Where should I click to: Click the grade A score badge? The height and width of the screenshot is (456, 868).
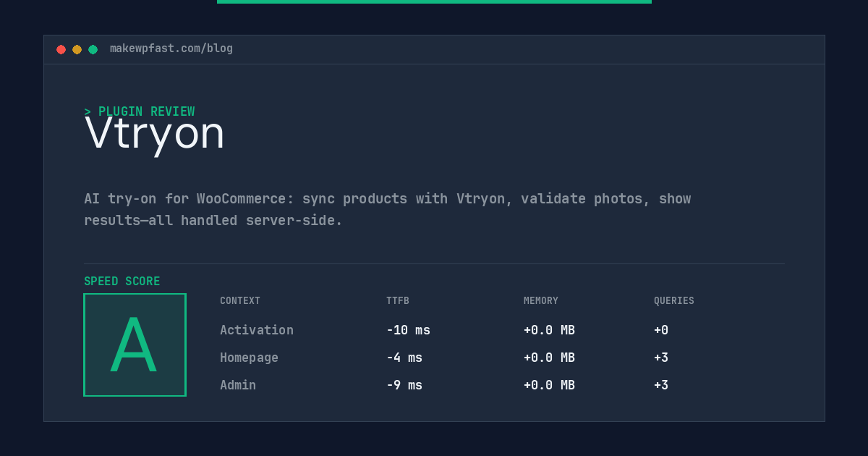point(135,345)
